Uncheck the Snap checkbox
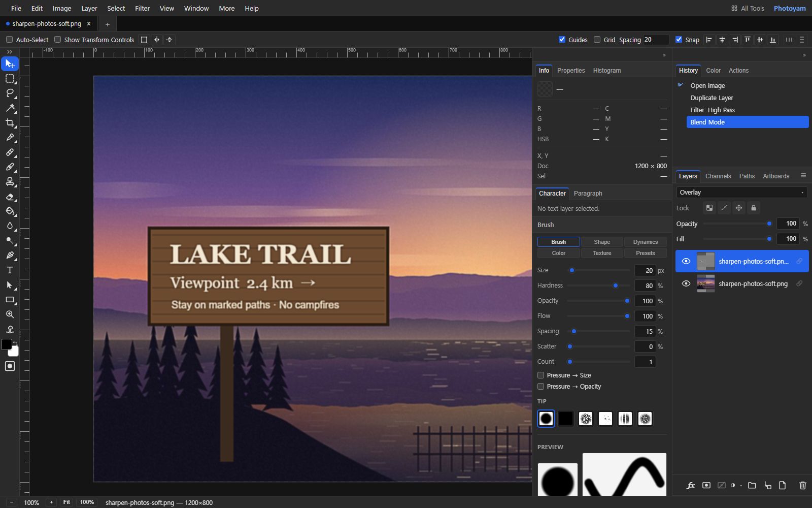Viewport: 812px width, 508px height. [x=679, y=40]
